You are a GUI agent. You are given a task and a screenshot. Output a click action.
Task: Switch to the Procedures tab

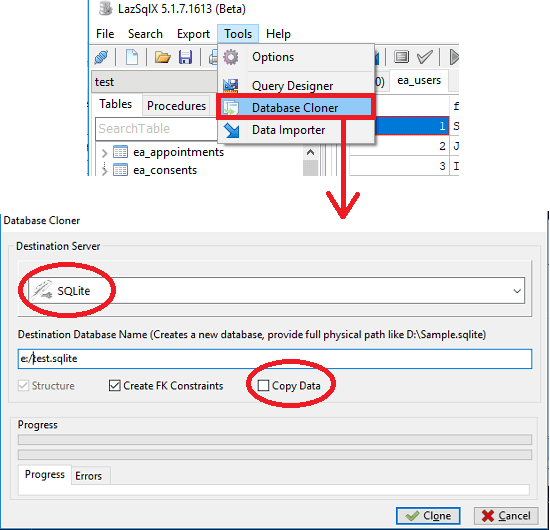[176, 106]
